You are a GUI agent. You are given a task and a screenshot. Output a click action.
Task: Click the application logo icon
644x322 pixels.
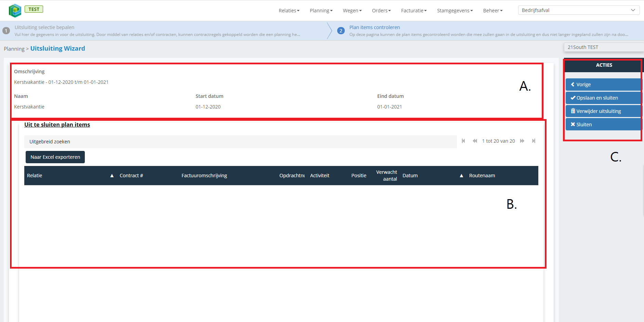15,11
